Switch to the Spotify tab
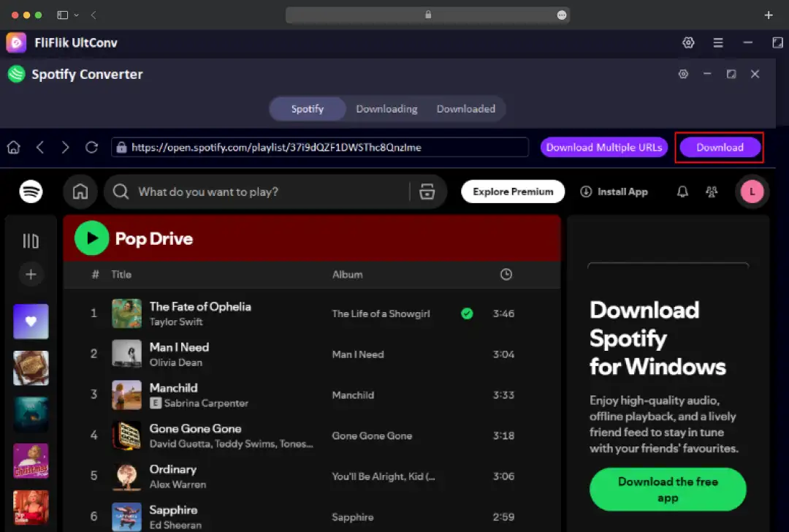789x532 pixels. tap(308, 109)
